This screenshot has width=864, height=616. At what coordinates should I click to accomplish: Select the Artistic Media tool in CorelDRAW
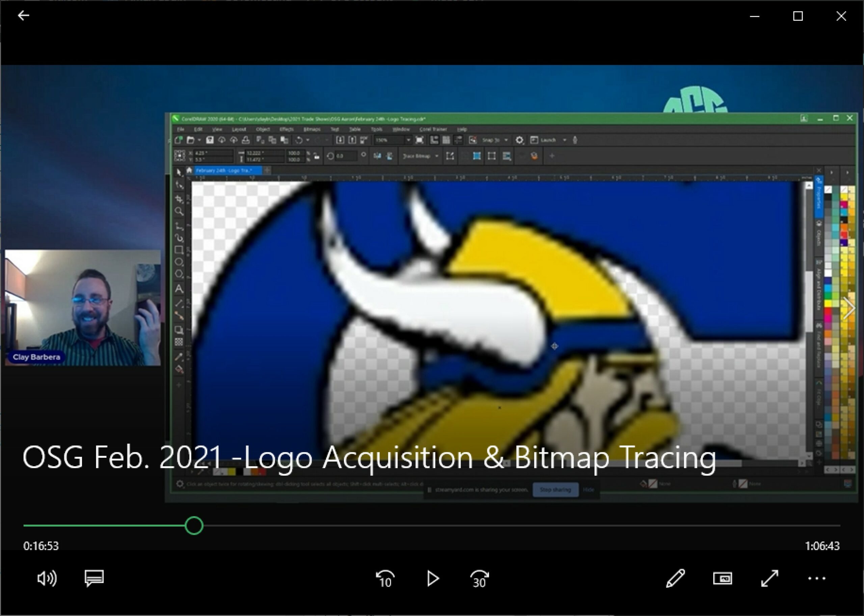179,238
